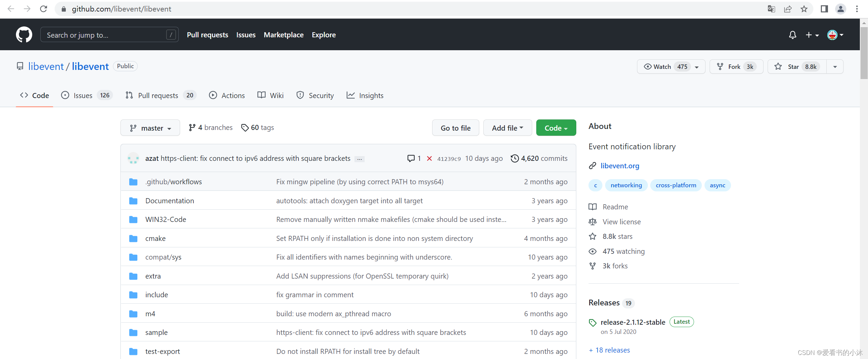Click azat's avatar in latest commit
The image size is (868, 359).
coord(133,158)
